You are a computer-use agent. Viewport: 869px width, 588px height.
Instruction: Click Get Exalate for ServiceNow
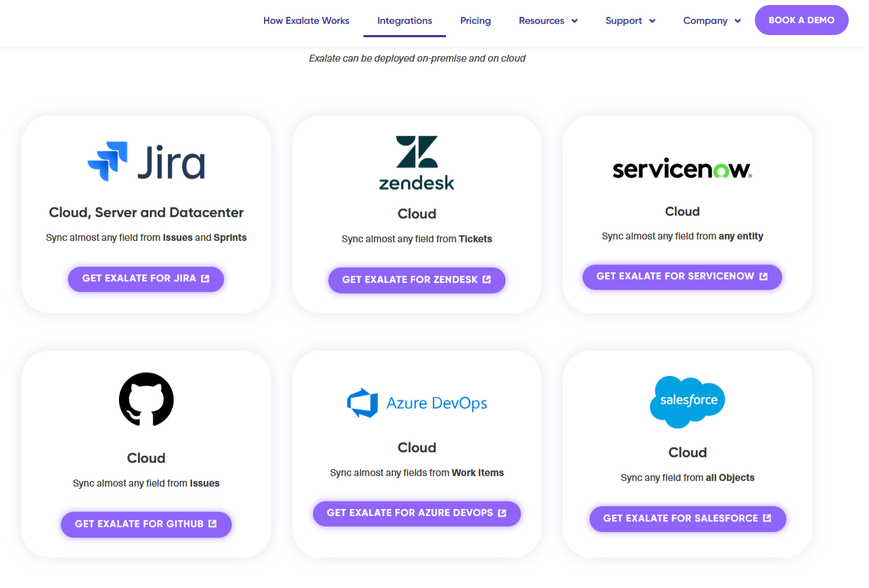681,276
